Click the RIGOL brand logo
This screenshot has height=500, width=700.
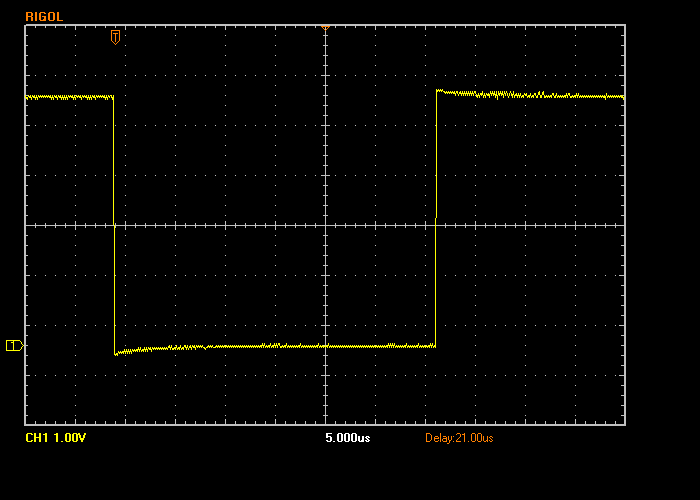coord(44,17)
